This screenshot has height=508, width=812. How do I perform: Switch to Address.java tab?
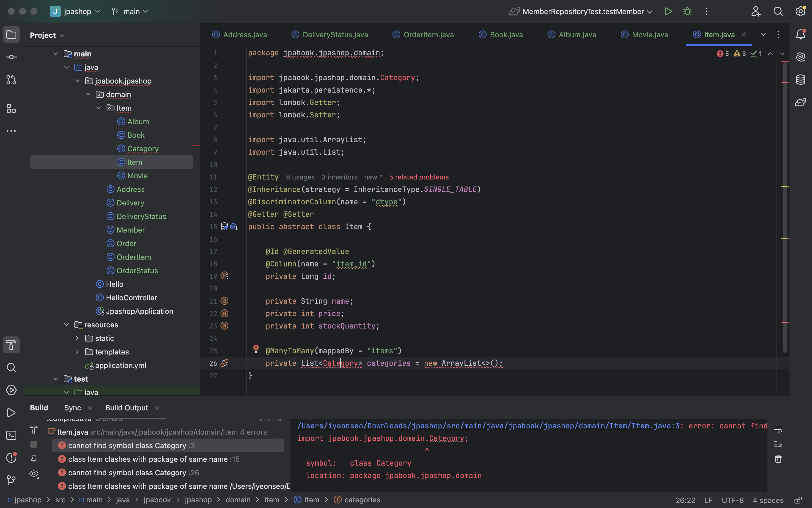240,35
